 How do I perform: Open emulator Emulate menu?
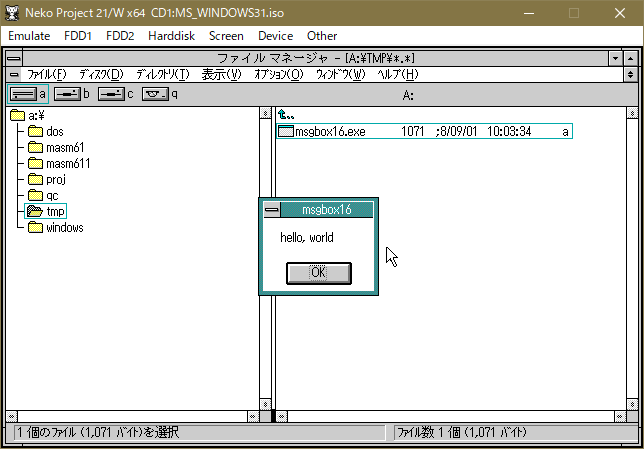click(29, 36)
